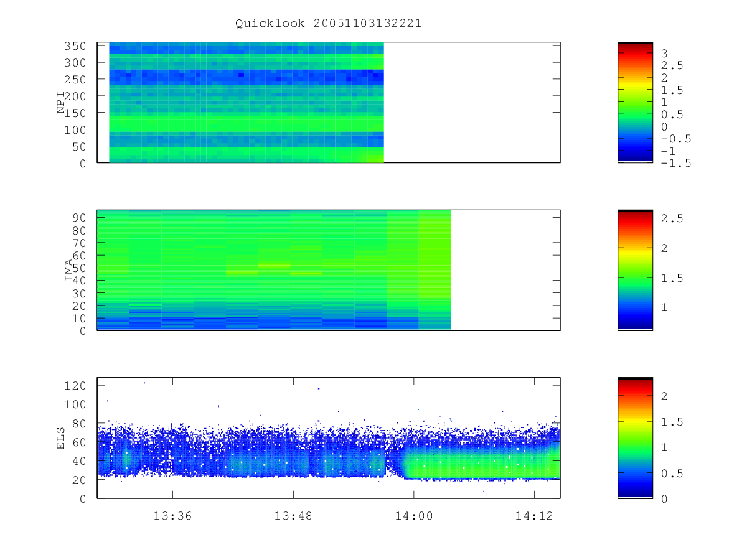Select the 90 tick on IMA axis
The width and height of the screenshot is (747, 560).
[80, 218]
